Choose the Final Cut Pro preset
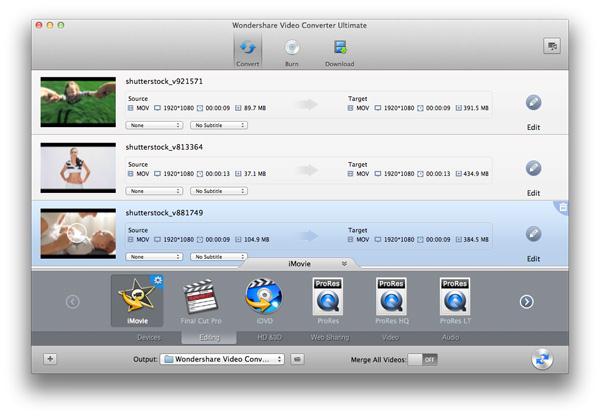This screenshot has width=600, height=417. click(x=201, y=302)
